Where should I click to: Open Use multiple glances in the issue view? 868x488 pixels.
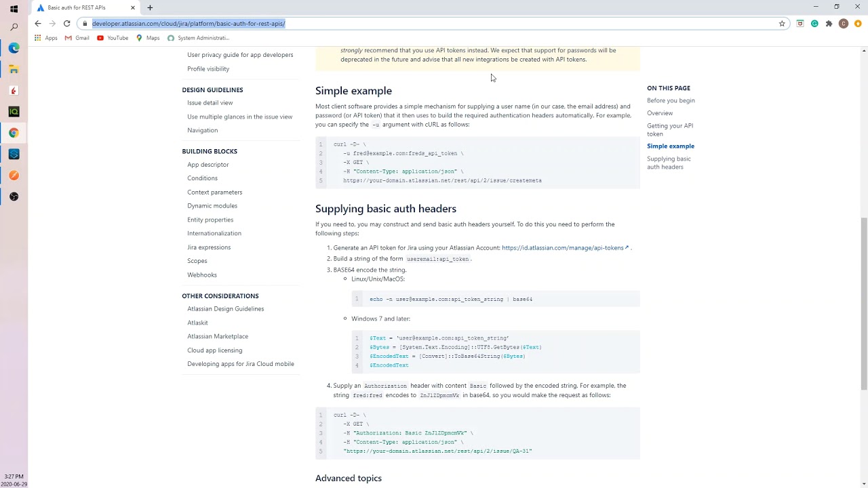[239, 117]
